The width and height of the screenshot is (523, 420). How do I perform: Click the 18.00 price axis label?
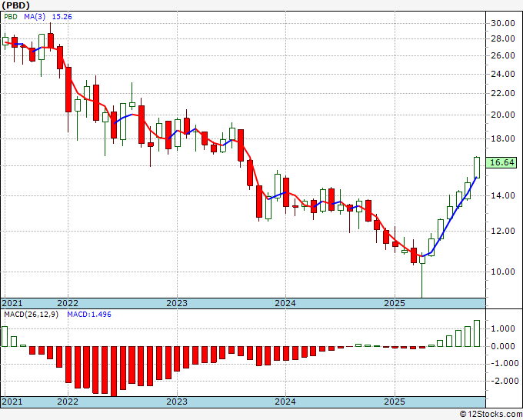(x=503, y=138)
